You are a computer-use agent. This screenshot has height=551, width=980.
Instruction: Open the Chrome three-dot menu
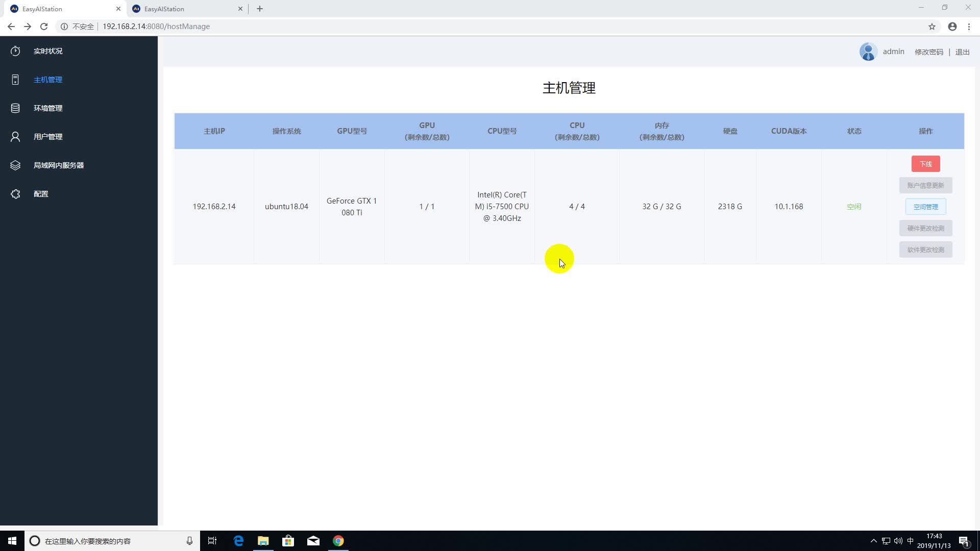pyautogui.click(x=969, y=26)
